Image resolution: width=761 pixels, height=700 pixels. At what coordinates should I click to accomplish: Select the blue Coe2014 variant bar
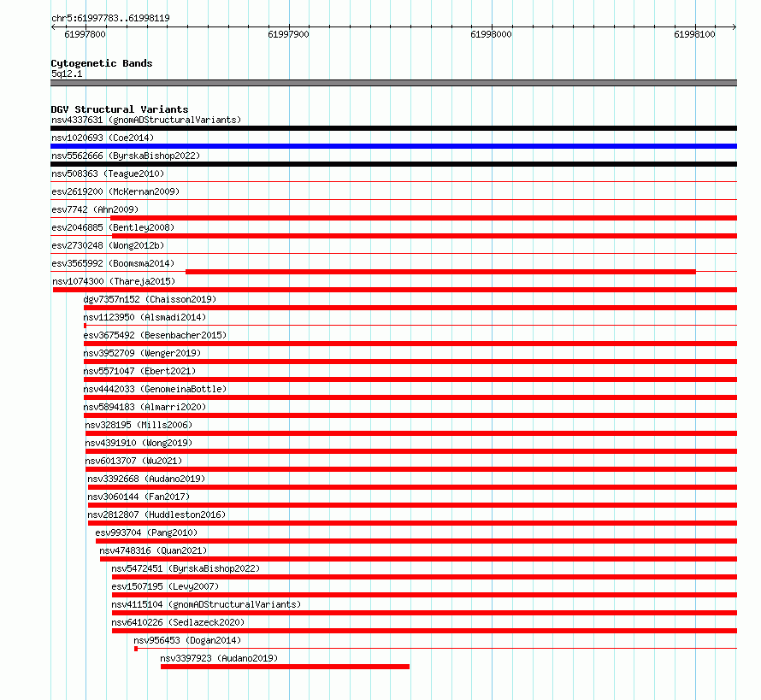pyautogui.click(x=393, y=146)
